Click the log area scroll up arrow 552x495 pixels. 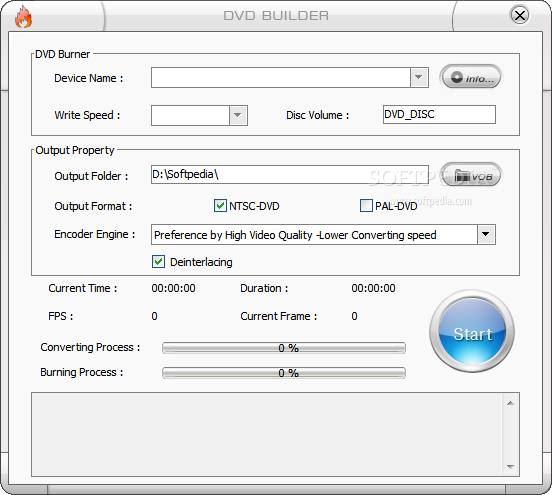(x=510, y=403)
